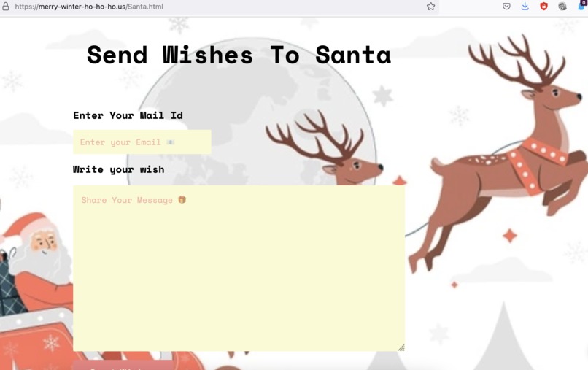Click the URL text merry-winter-ho-ho-ho.us
Screen dimensions: 588x370
82,7
